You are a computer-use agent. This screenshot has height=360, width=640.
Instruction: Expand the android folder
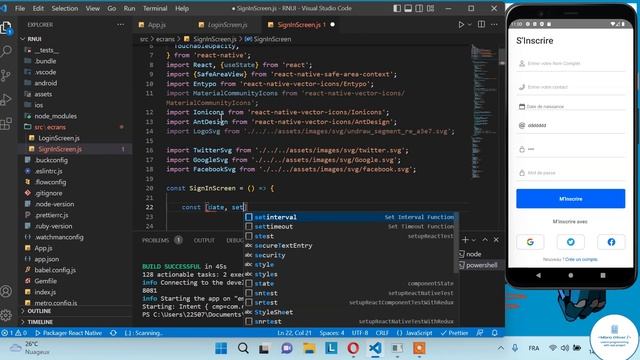click(x=46, y=83)
